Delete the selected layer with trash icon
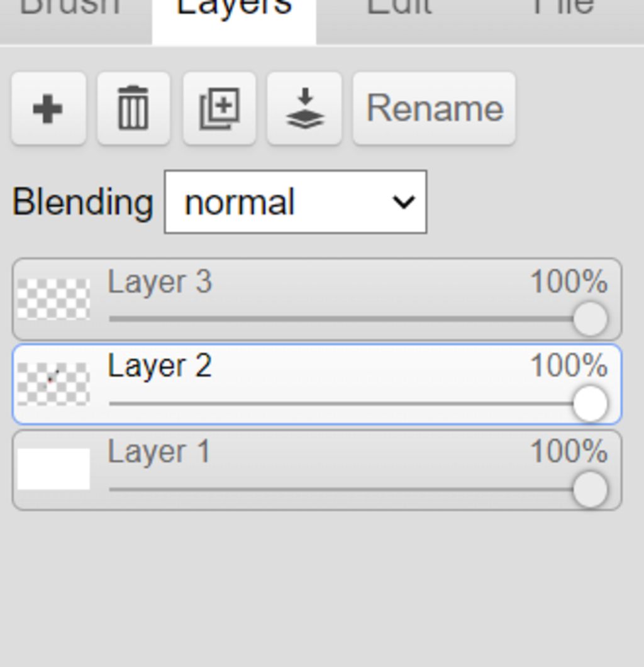This screenshot has height=667, width=644. point(134,109)
